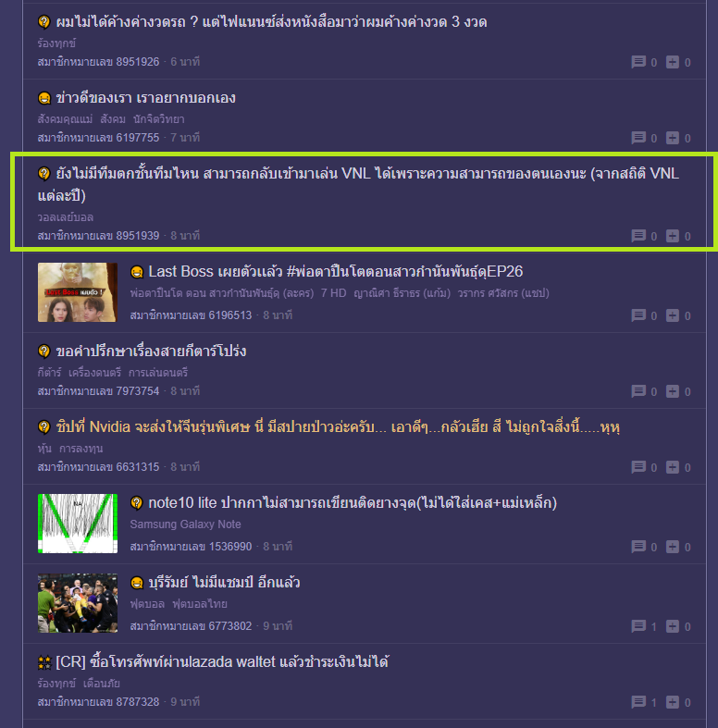This screenshot has height=728, width=718.
Task: Open thread ข่าวดีของเรา เราอยากบอกเอง
Action: tap(146, 98)
